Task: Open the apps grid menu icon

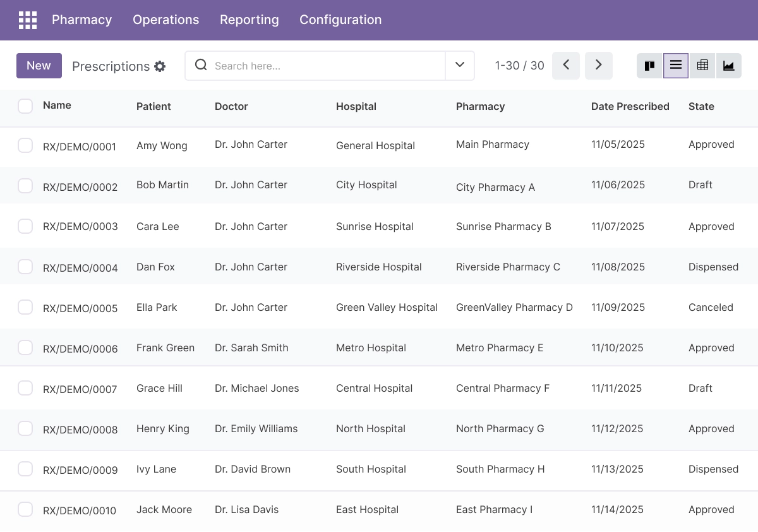Action: [28, 20]
